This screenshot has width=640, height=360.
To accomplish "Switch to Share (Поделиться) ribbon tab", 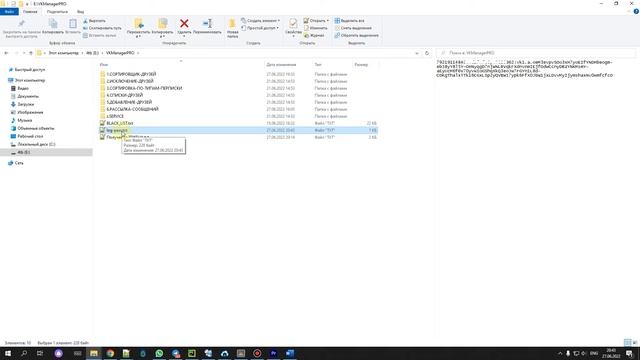I will point(57,11).
